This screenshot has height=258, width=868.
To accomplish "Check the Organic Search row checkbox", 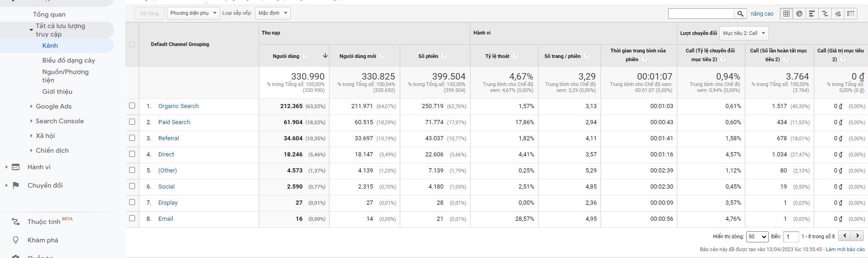I will pos(132,106).
